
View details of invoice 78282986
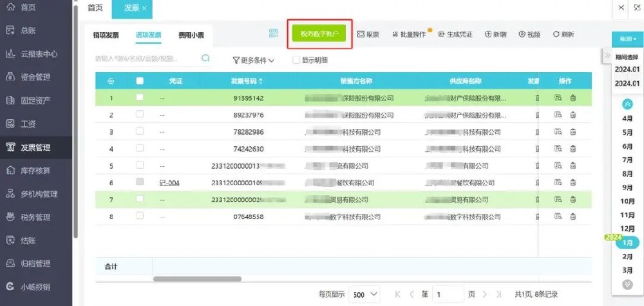pyautogui.click(x=558, y=132)
